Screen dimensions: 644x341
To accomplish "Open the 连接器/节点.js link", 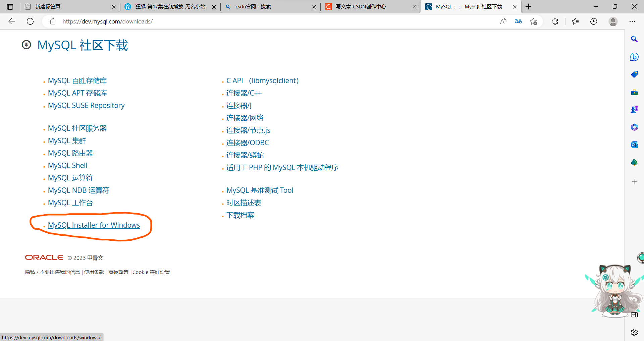I will pyautogui.click(x=248, y=130).
